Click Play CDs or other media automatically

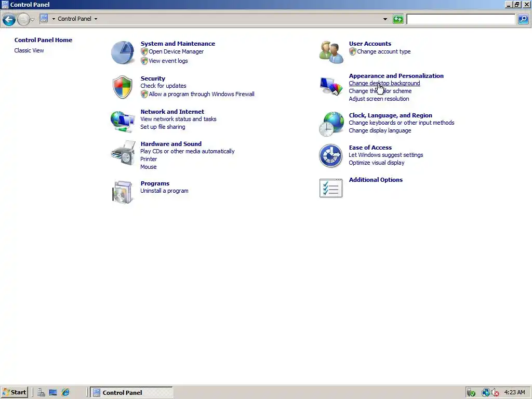coord(187,151)
